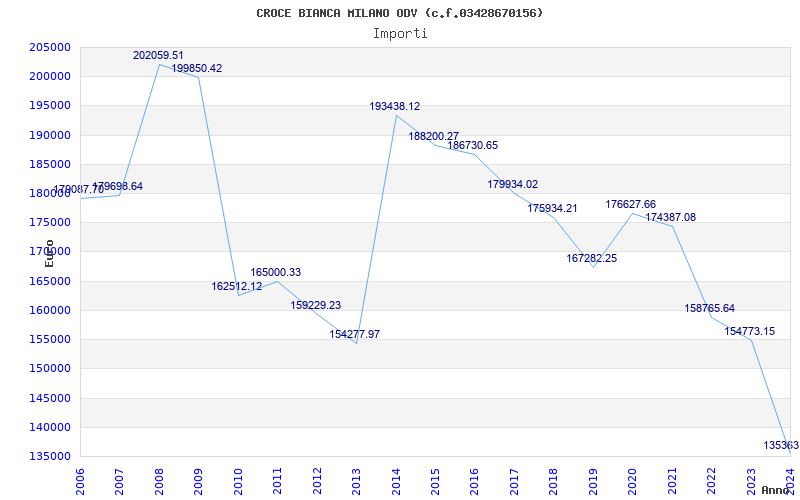Click the x-axis year 2019

point(593,482)
